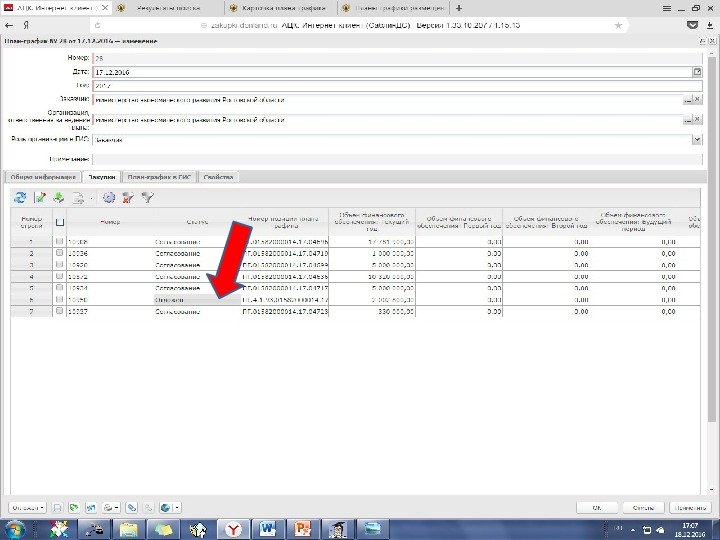The width and height of the screenshot is (720, 540).
Task: Tick the checkbox in row 6
Action: click(59, 299)
